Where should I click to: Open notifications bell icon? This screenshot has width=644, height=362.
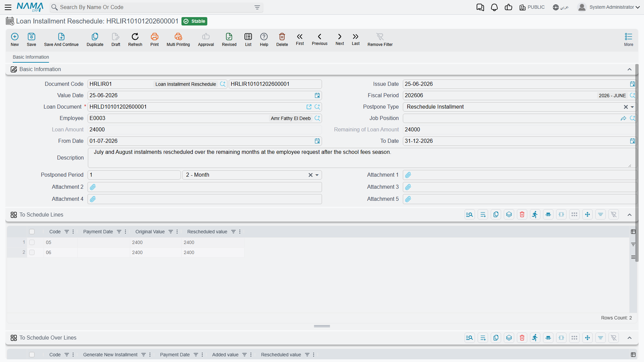pos(494,7)
